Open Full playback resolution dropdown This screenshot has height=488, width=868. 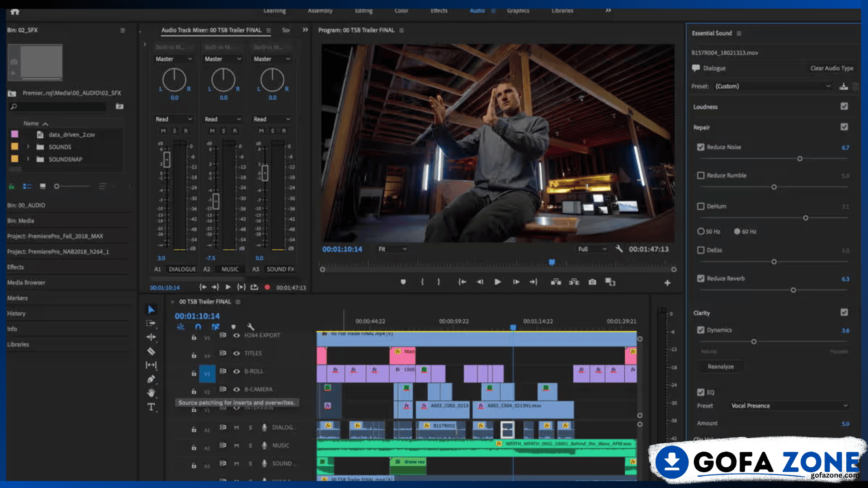click(592, 249)
